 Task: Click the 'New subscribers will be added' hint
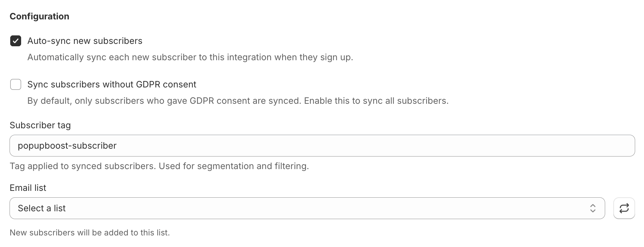click(x=90, y=233)
